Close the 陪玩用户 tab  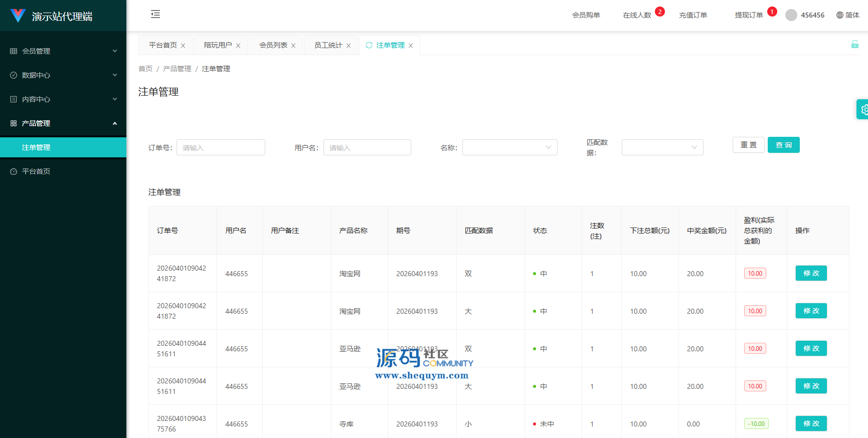point(238,46)
